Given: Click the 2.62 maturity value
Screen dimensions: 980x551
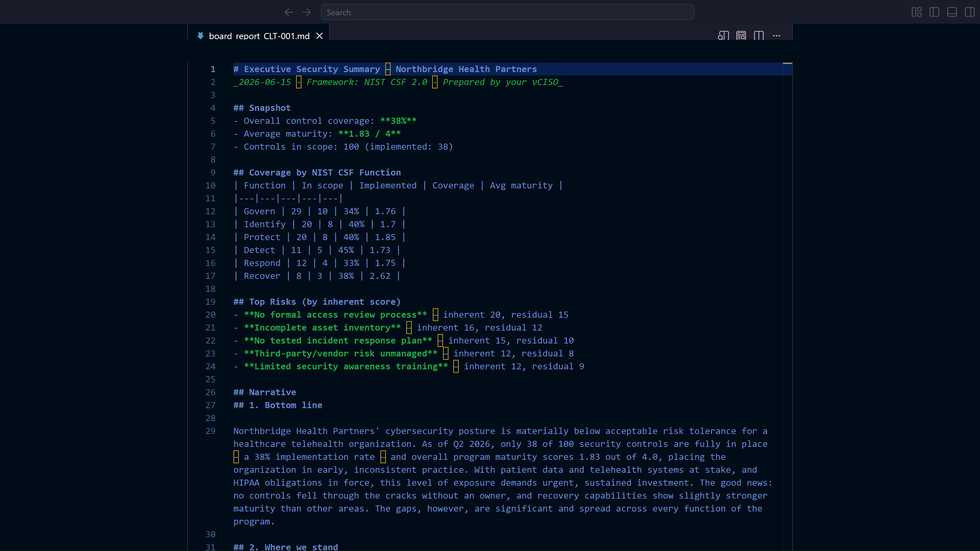Looking at the screenshot, I should coord(380,276).
